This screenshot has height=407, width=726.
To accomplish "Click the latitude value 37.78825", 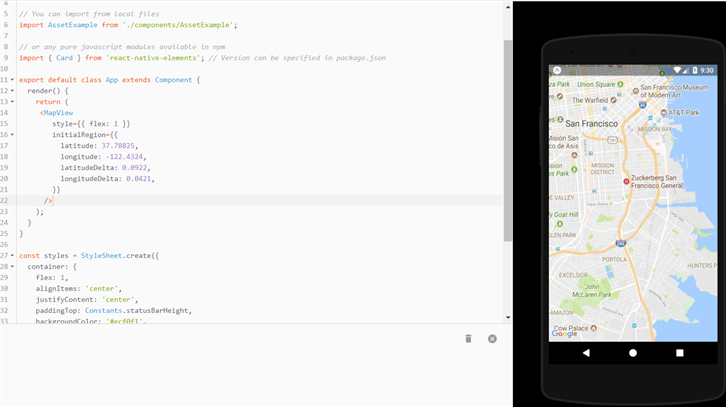I will tap(118, 146).
